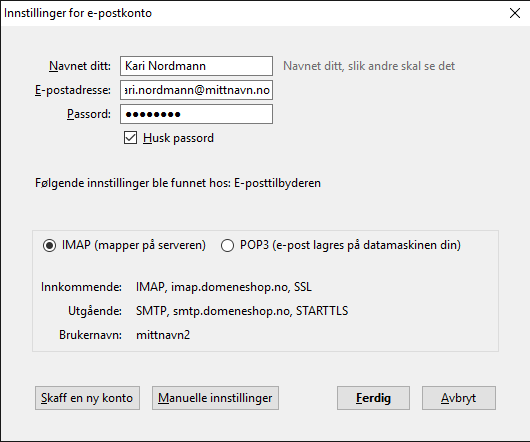
Task: Choose the POP3 radio button
Action: point(227,245)
